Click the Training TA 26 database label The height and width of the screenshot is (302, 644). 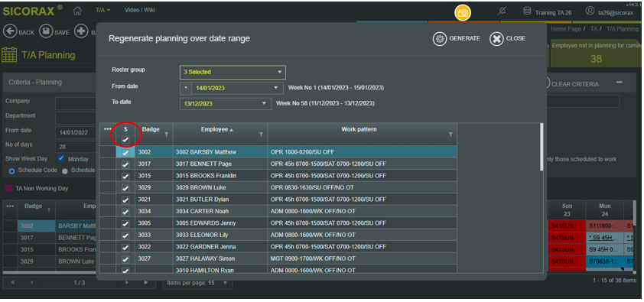553,13
